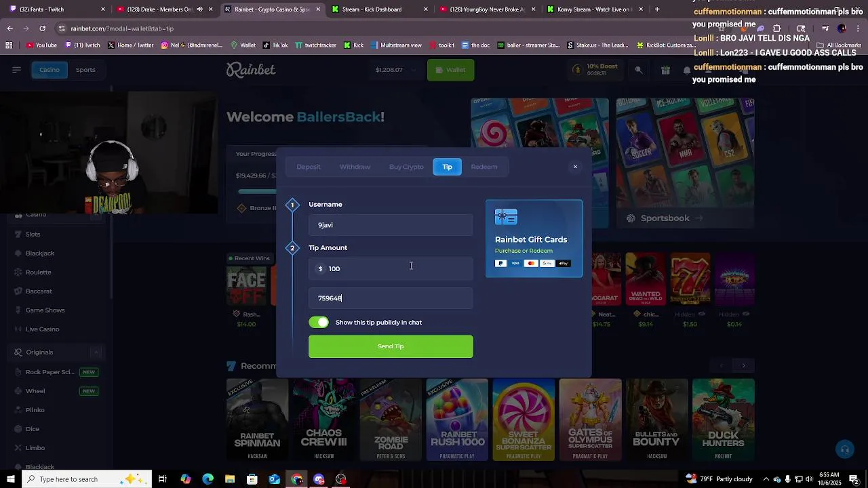Click the Tip Amount input field
The width and height of the screenshot is (868, 488).
tap(391, 268)
